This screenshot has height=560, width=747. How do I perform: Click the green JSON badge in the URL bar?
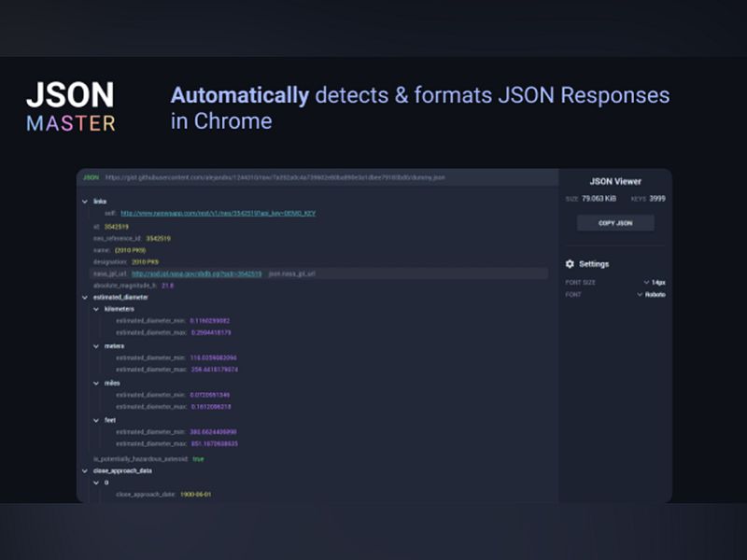91,177
